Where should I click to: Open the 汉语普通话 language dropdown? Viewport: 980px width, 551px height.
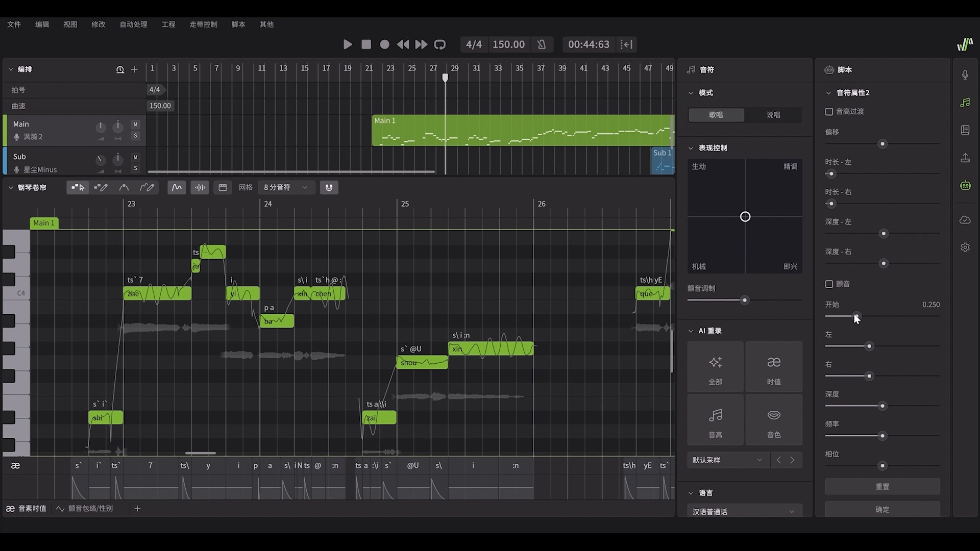(x=745, y=511)
